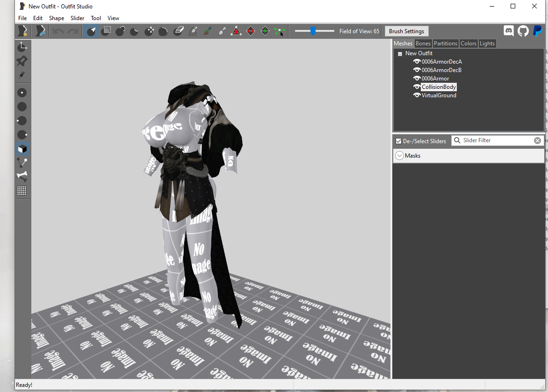Hide the 0006ArmorDecA mesh via eye icon
Image resolution: width=548 pixels, height=392 pixels.
[x=417, y=62]
